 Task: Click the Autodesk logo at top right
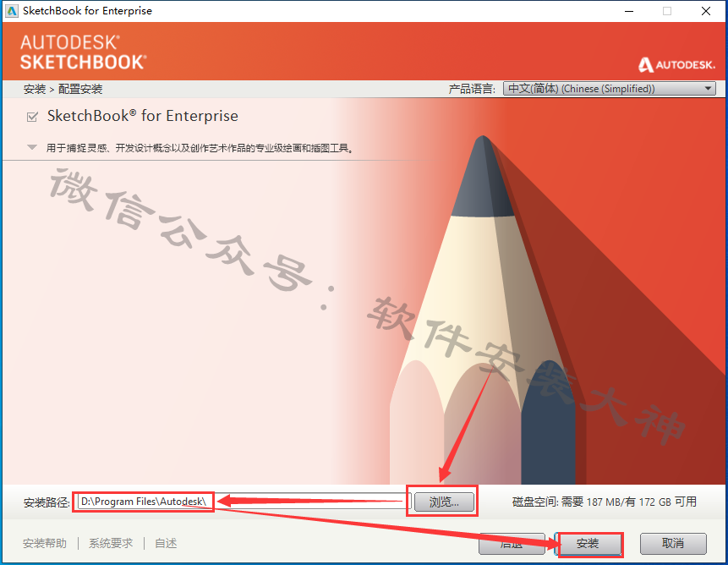pos(676,65)
